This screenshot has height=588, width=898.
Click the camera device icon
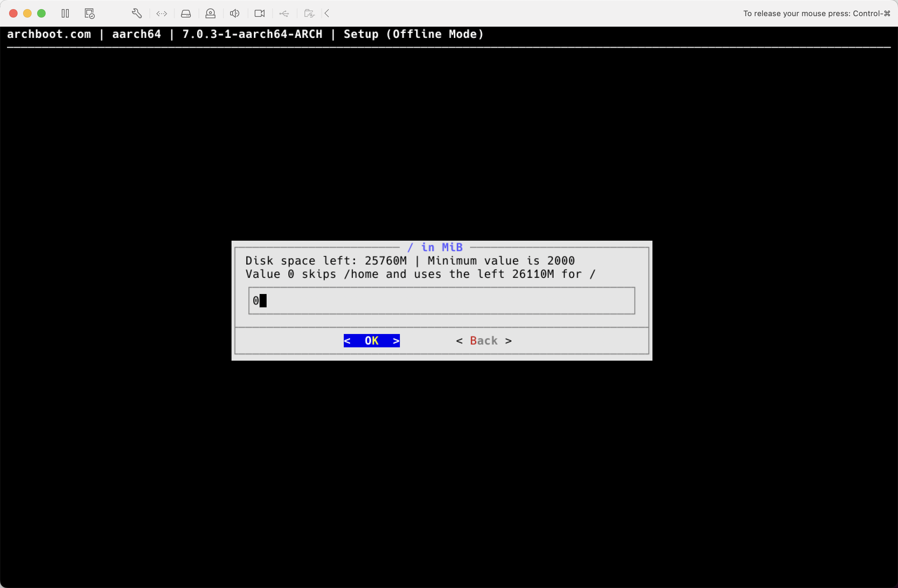click(260, 14)
